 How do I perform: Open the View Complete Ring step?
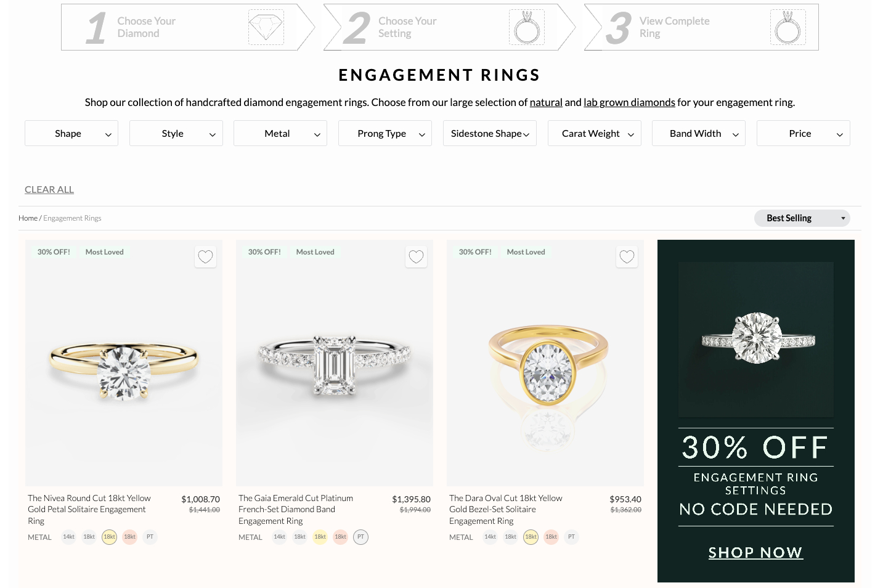coord(674,27)
